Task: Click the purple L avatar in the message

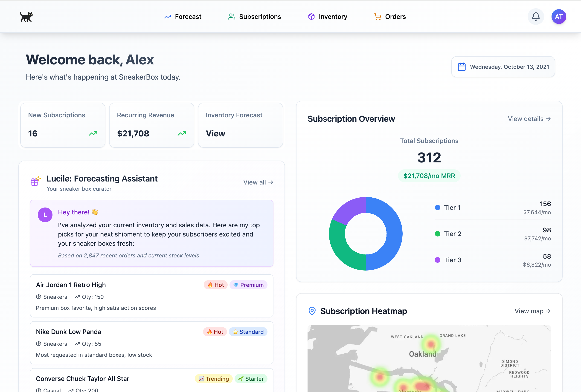Action: [x=45, y=215]
